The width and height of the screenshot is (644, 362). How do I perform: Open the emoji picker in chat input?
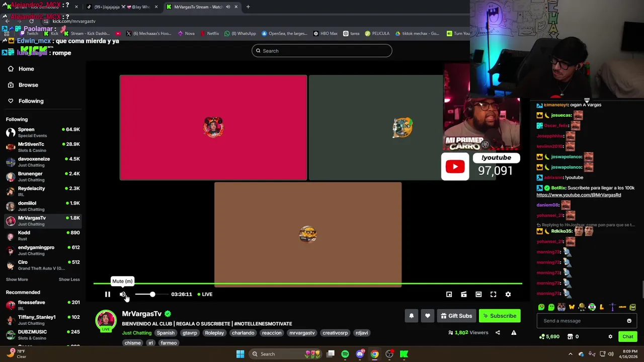click(629, 321)
